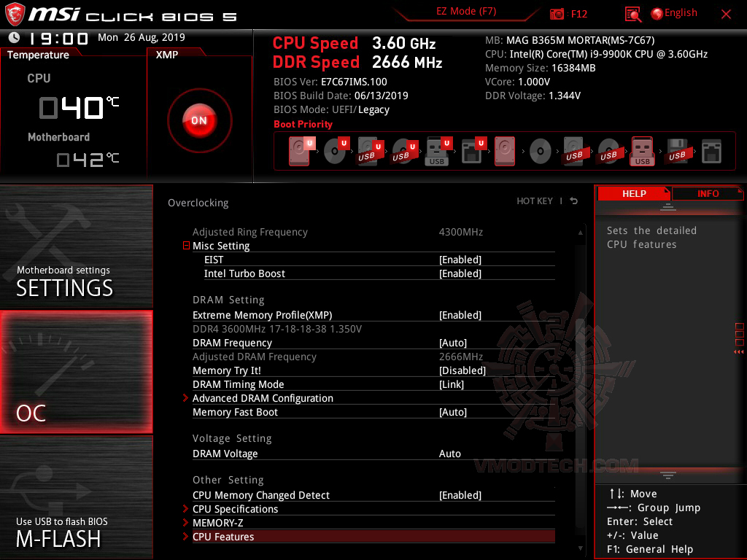Screen dimensions: 747x560
Task: Open the HELP tab
Action: (x=634, y=193)
